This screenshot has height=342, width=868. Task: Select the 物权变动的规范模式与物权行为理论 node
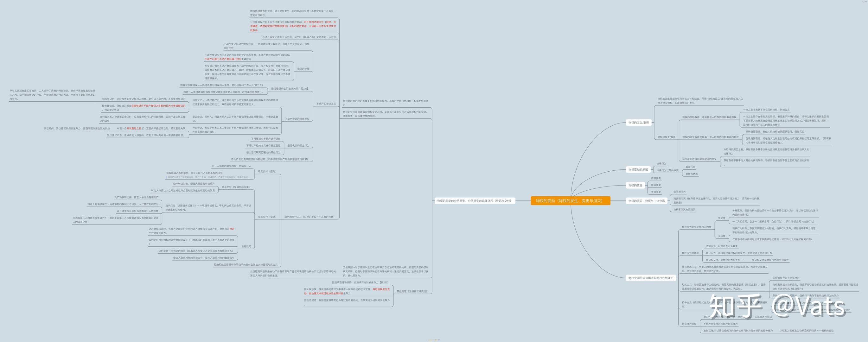tap(651, 278)
